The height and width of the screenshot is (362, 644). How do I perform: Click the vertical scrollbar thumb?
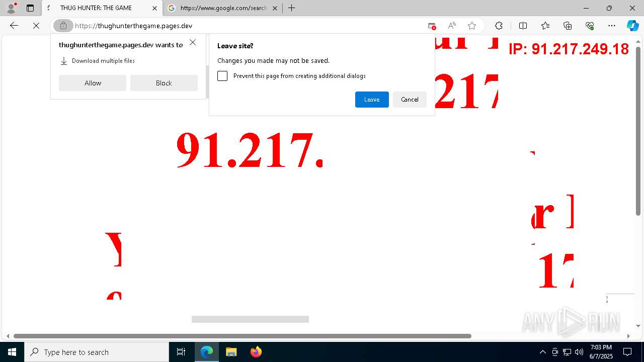coord(638,131)
